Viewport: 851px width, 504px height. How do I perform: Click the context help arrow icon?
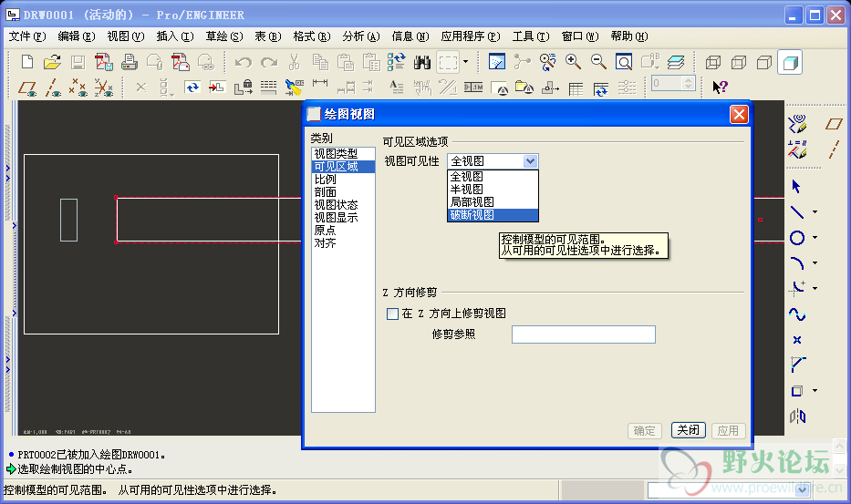tap(720, 87)
